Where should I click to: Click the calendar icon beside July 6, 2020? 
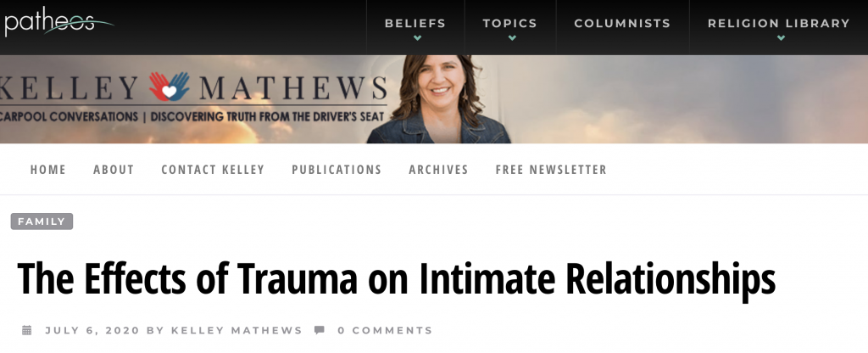tap(26, 330)
